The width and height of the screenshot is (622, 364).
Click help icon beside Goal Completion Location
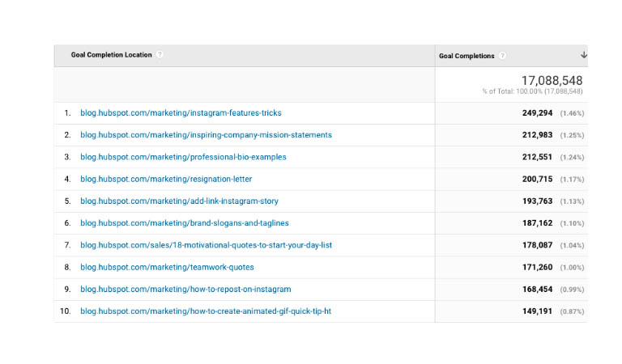(x=160, y=55)
